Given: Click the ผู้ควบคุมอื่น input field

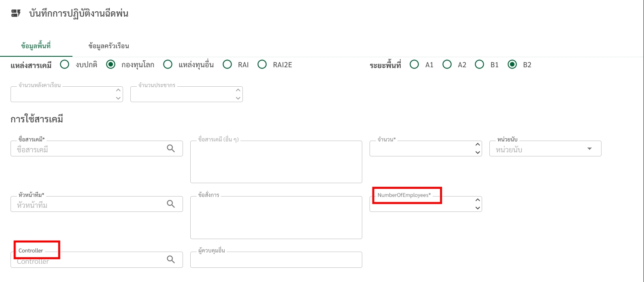Looking at the screenshot, I should 276,260.
